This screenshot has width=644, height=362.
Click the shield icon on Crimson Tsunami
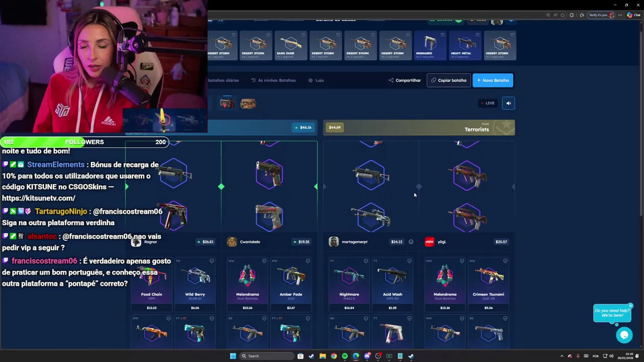coord(505,261)
